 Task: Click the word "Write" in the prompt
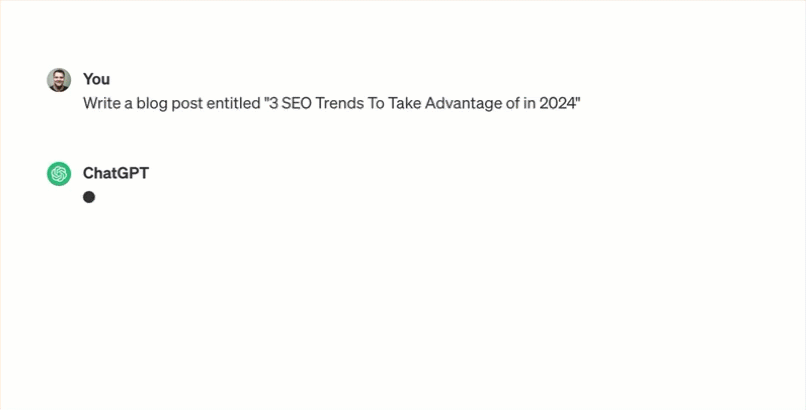(x=102, y=103)
